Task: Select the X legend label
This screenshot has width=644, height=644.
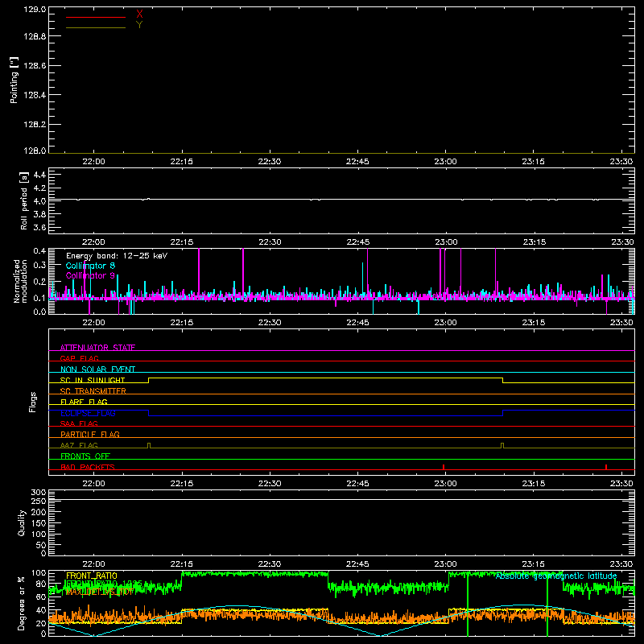Action: pyautogui.click(x=139, y=14)
